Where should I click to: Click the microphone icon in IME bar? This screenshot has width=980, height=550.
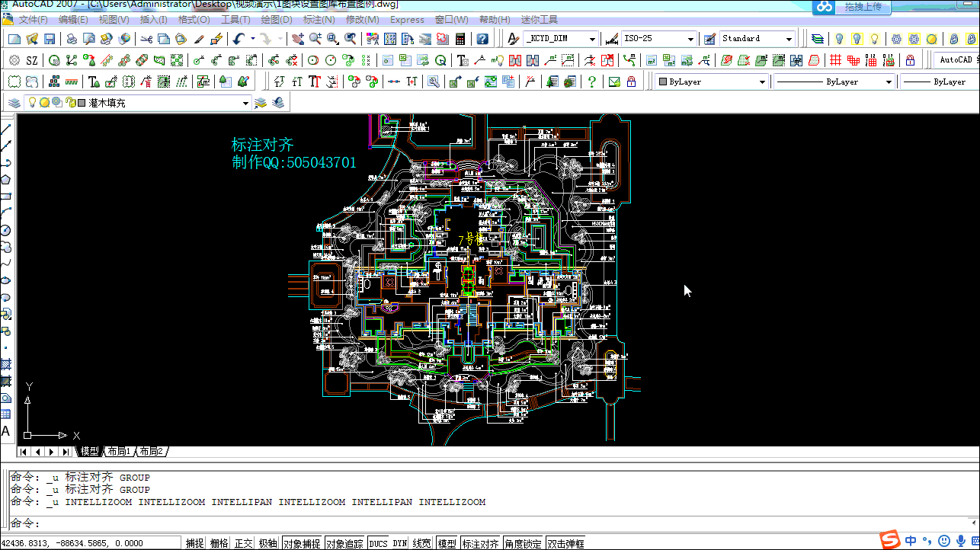pyautogui.click(x=960, y=541)
